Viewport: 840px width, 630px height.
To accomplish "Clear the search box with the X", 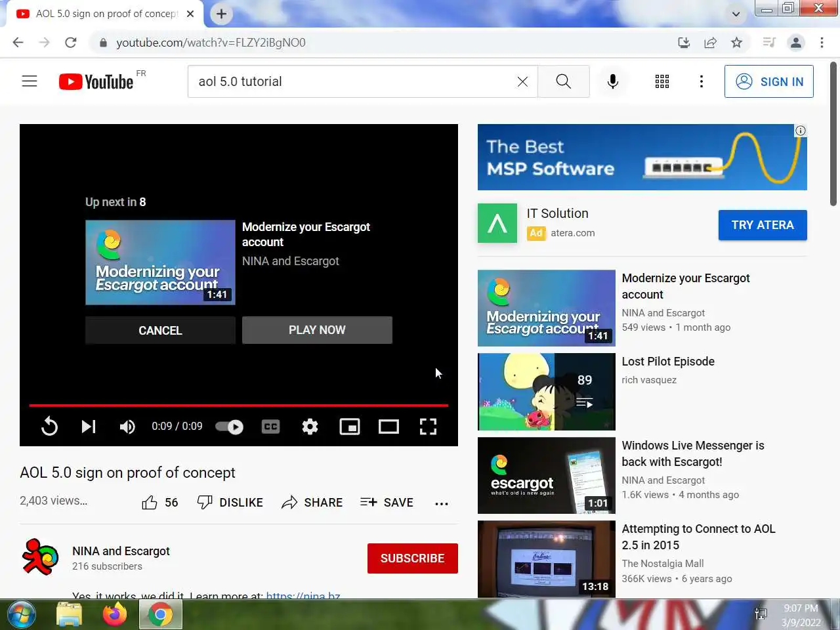I will click(x=522, y=81).
